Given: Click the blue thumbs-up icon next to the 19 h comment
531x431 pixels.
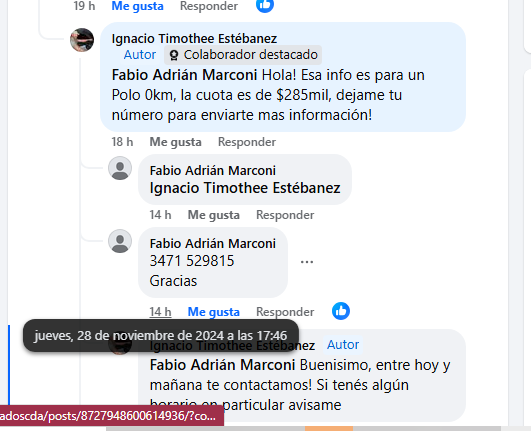Looking at the screenshot, I should tap(265, 4).
